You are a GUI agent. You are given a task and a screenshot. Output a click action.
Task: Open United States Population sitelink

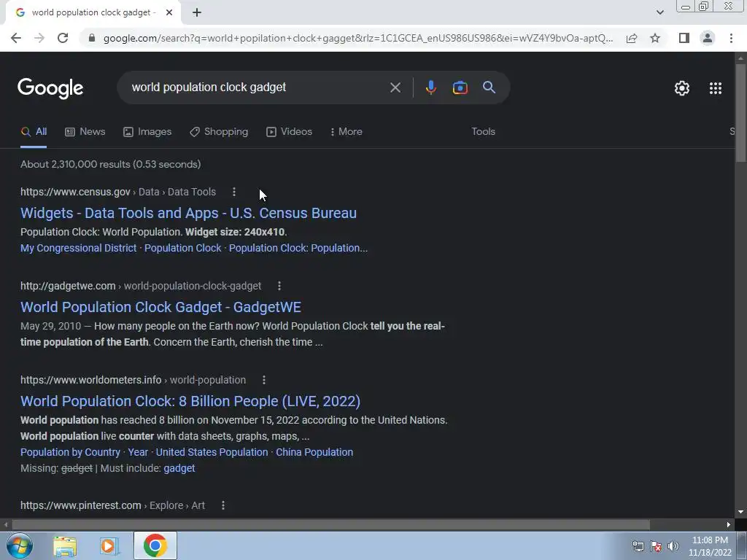click(212, 452)
